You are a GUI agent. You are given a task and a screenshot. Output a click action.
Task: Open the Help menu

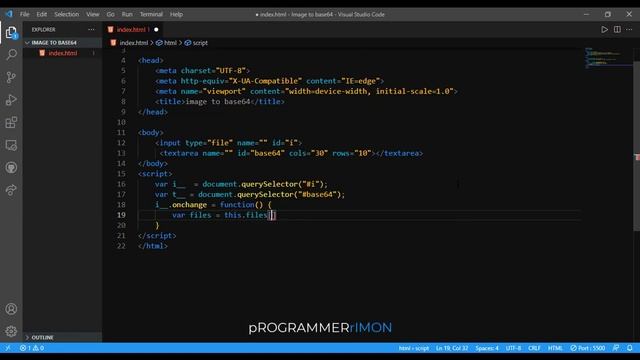[x=176, y=14]
